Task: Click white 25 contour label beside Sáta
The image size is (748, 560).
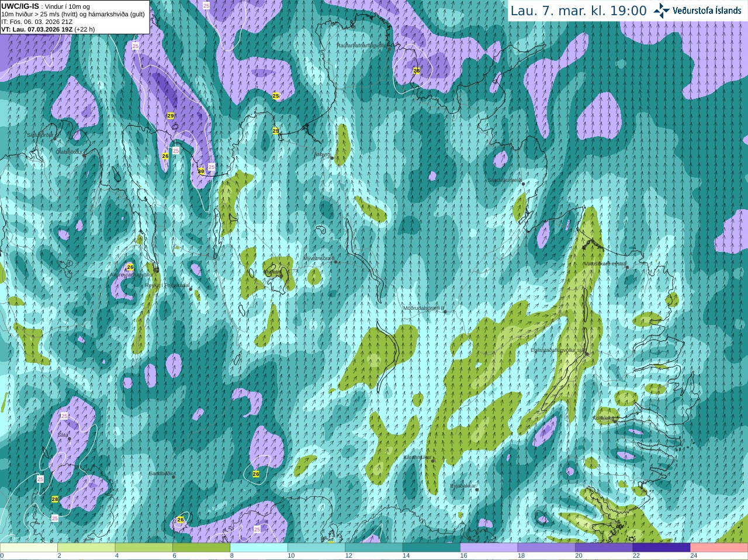Action: click(64, 416)
